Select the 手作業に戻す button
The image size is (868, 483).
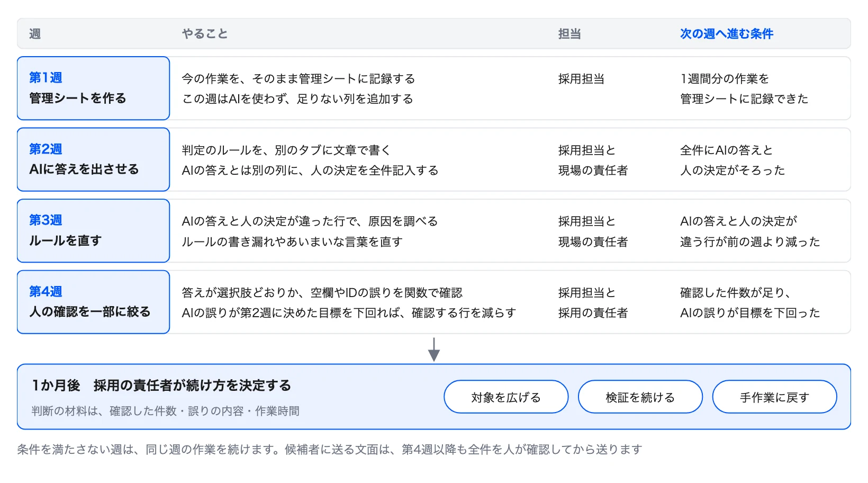(775, 397)
